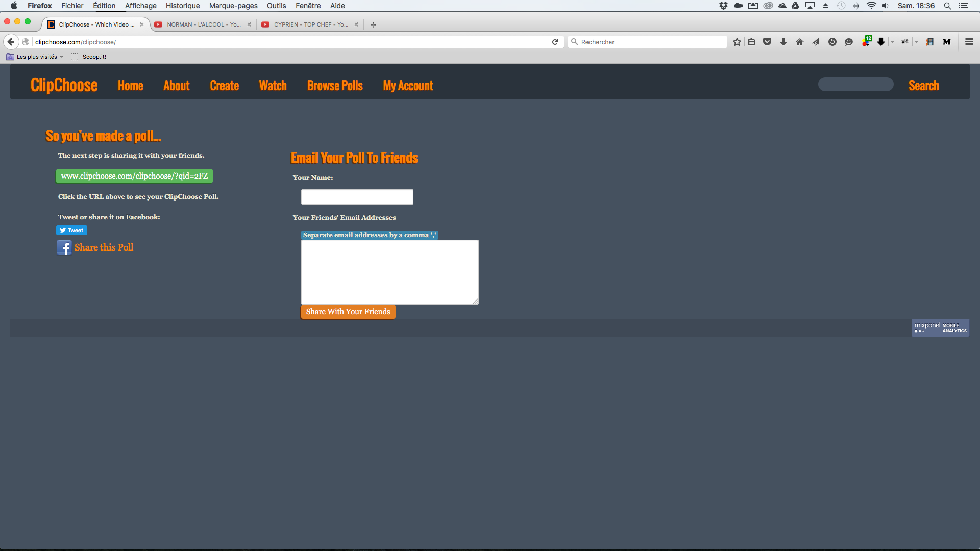Open the volume control in the menu bar
The width and height of the screenshot is (980, 551).
[885, 6]
